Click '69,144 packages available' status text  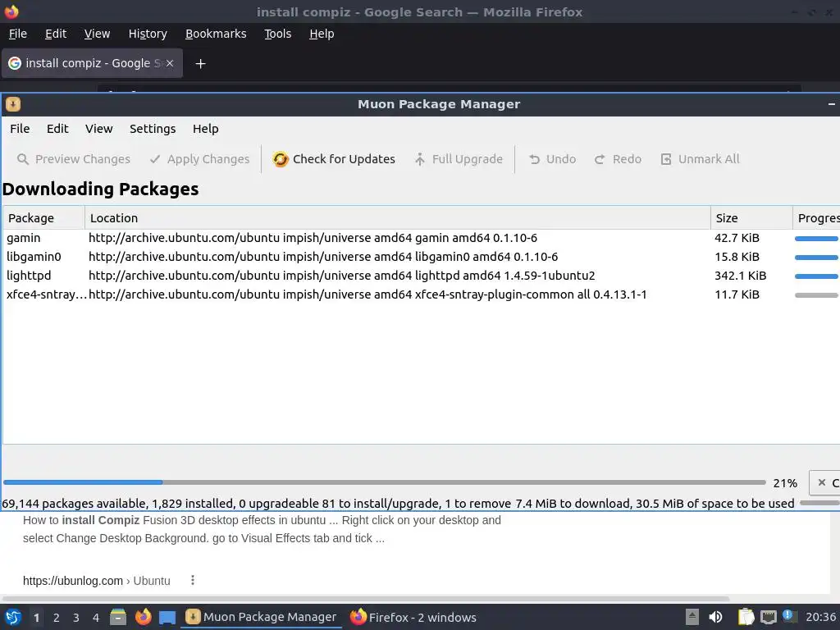74,504
